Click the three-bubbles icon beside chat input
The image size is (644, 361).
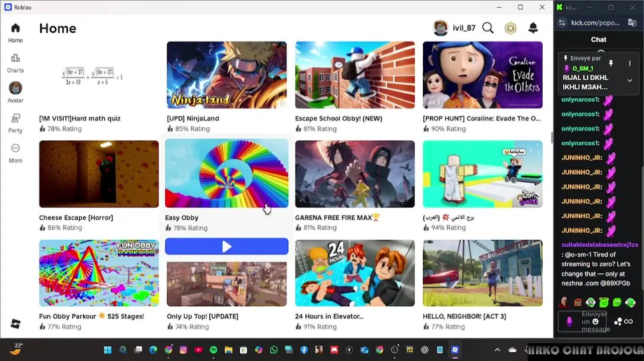(618, 321)
